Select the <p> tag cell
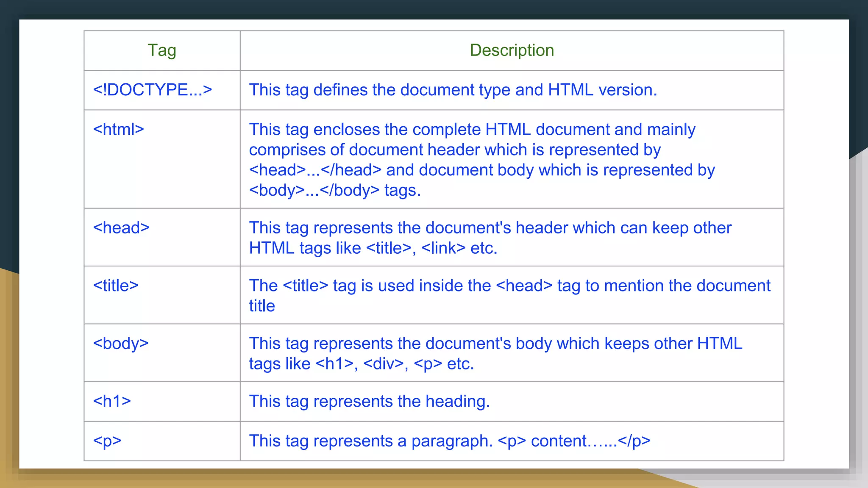 click(x=107, y=441)
